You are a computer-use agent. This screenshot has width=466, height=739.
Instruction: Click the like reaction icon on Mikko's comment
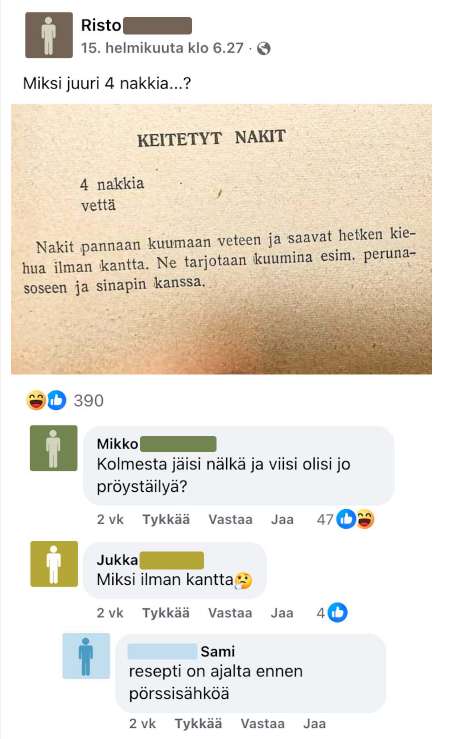[x=346, y=519]
